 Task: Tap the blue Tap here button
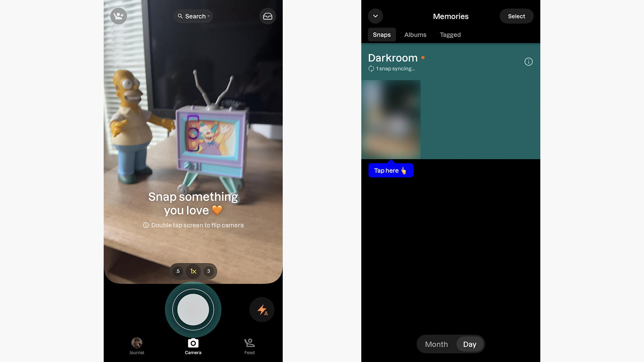(x=392, y=171)
